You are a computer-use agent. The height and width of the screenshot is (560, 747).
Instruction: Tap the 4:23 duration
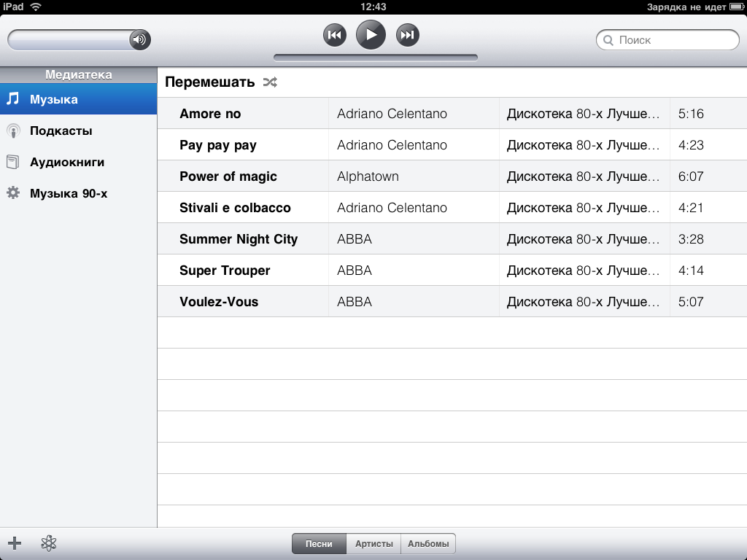[x=691, y=145]
